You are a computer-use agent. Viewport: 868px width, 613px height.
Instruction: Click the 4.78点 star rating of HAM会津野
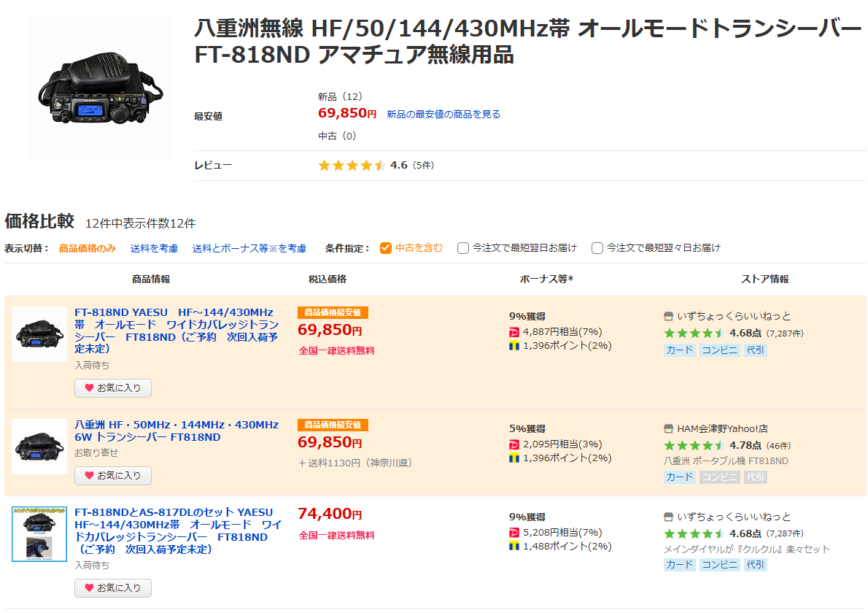(694, 445)
